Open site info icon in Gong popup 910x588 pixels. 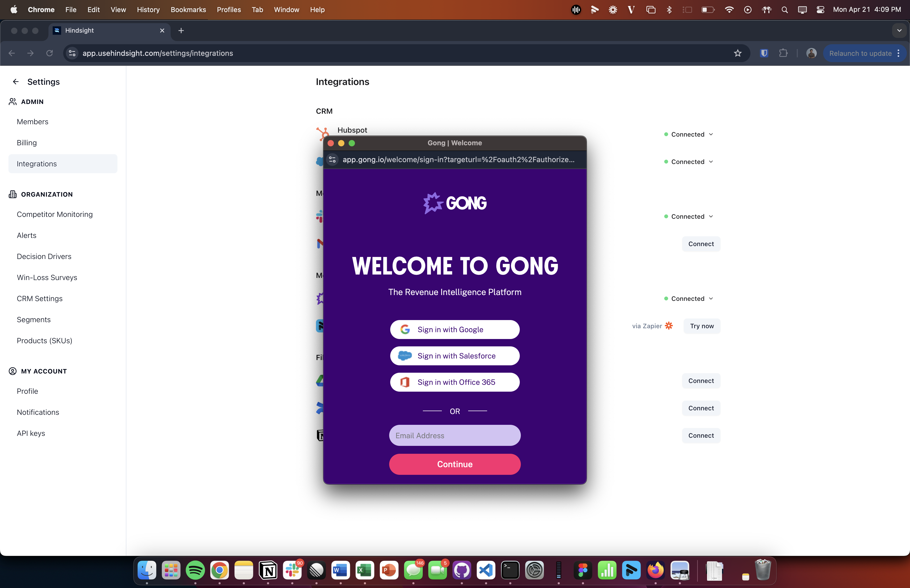coord(332,160)
